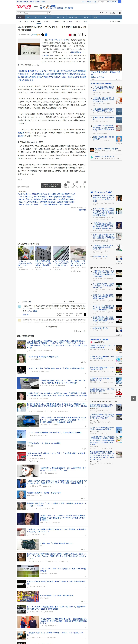
Task: Share article on X (Twitter)
Action: point(43,35)
